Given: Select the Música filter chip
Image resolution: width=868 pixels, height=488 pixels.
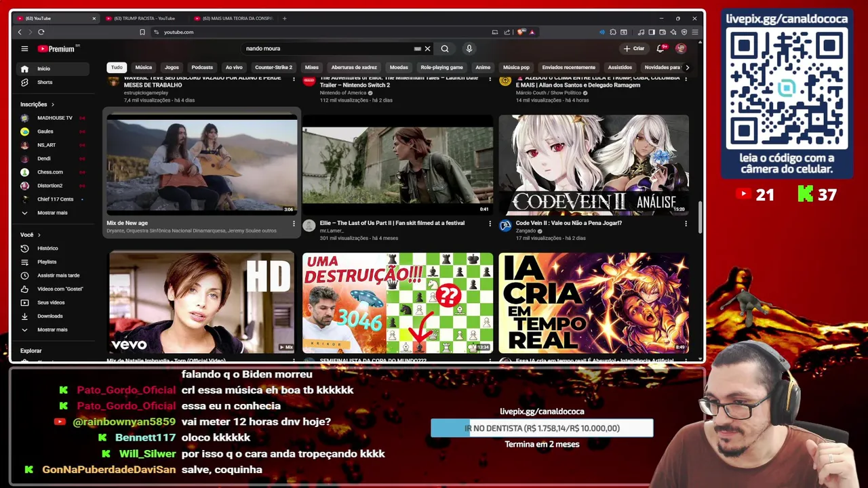Looking at the screenshot, I should (x=144, y=67).
